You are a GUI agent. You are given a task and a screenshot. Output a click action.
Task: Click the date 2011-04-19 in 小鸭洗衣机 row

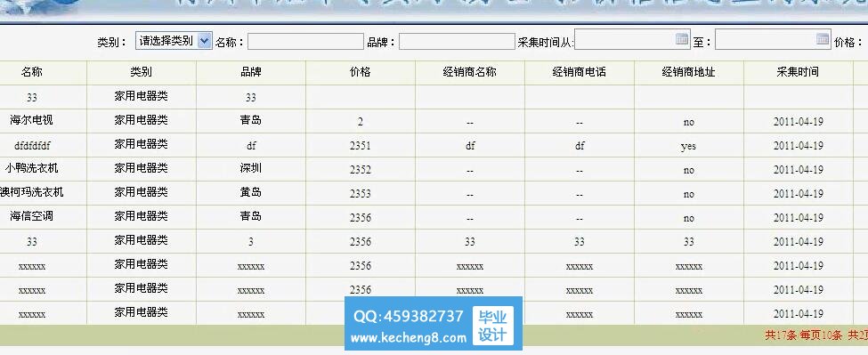(x=798, y=170)
